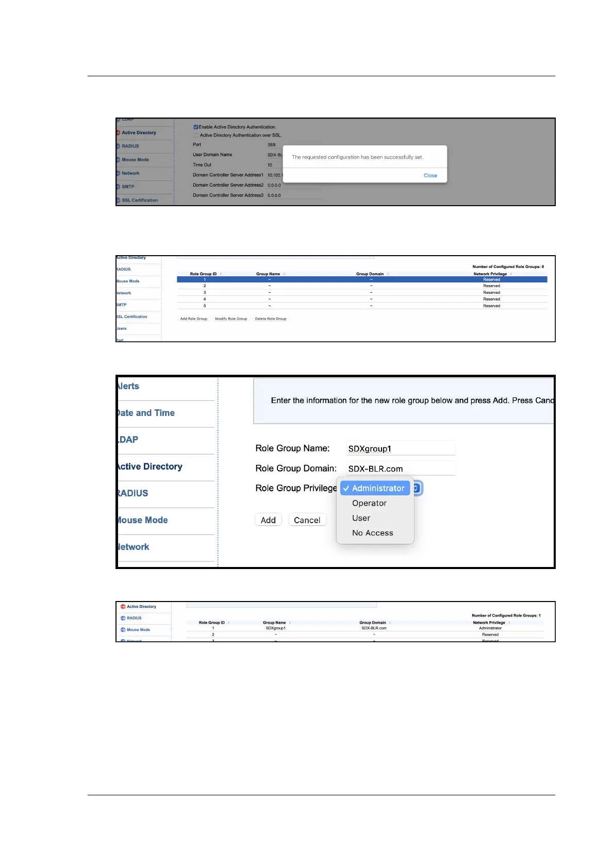Open SSL Certification in the success dialog screenshot sidebar
614x868 pixels.
tap(140, 200)
